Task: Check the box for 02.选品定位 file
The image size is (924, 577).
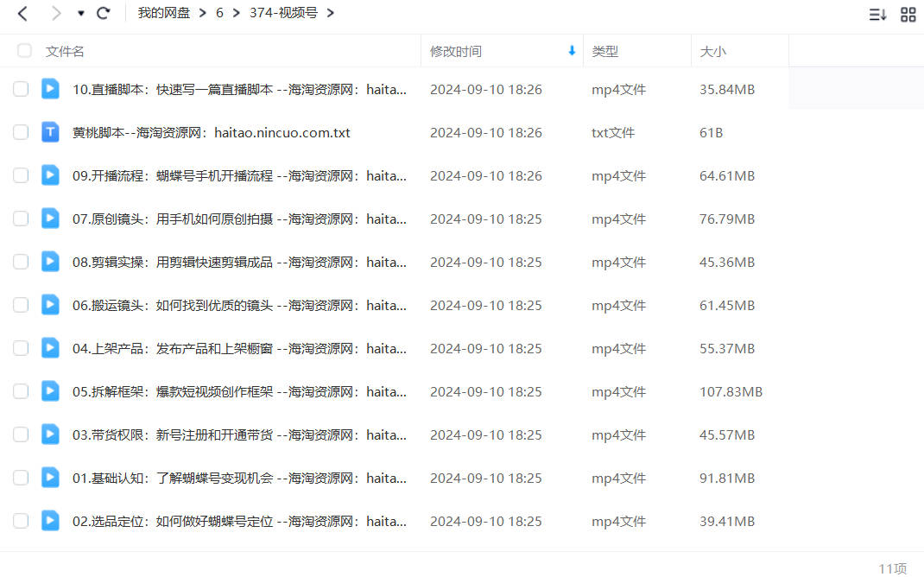Action: pos(21,521)
